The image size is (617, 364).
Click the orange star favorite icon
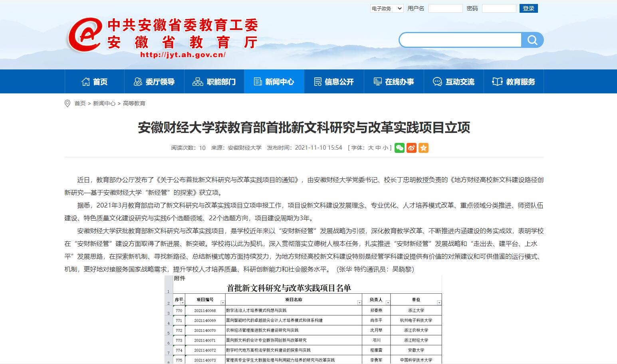(x=423, y=148)
